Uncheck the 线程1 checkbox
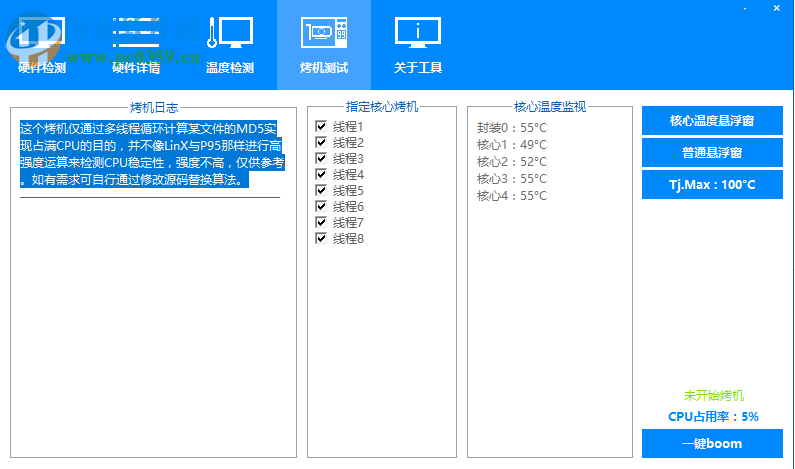 click(321, 126)
